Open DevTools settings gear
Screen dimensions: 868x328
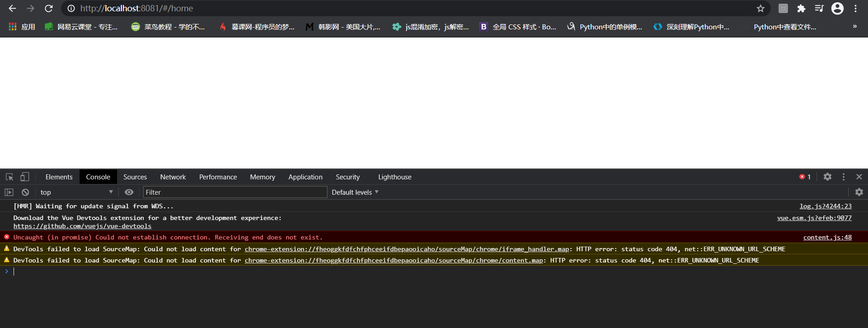827,177
